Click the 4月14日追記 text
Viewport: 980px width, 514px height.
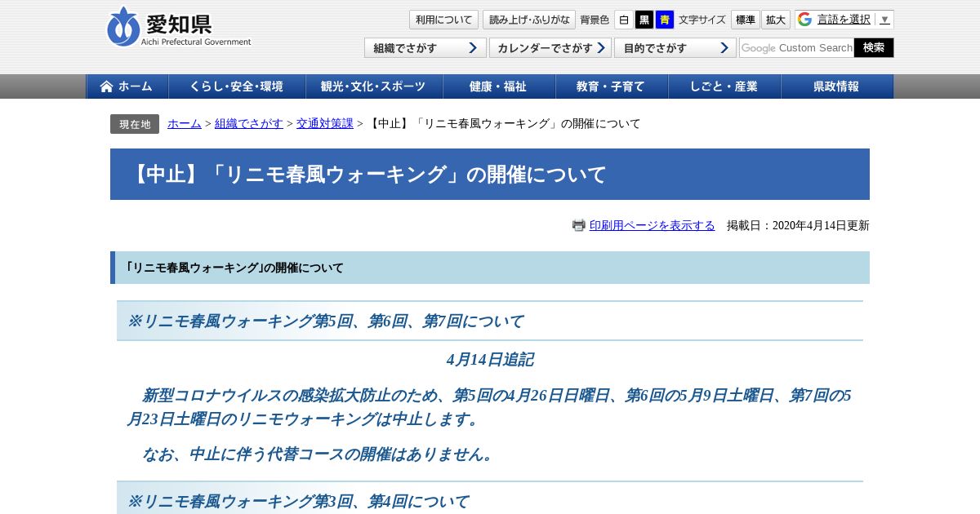click(x=490, y=359)
